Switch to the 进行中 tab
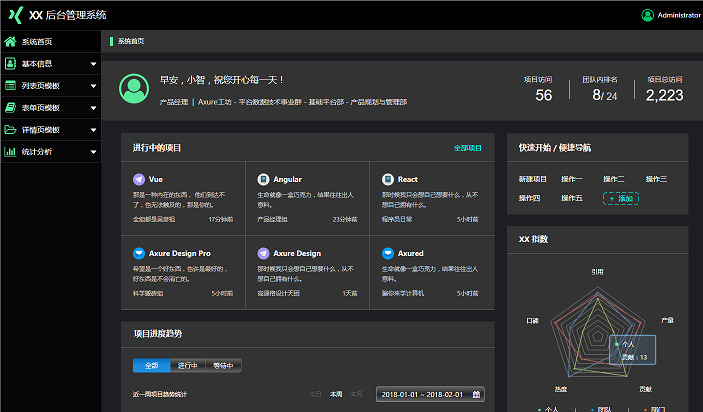 [x=187, y=366]
